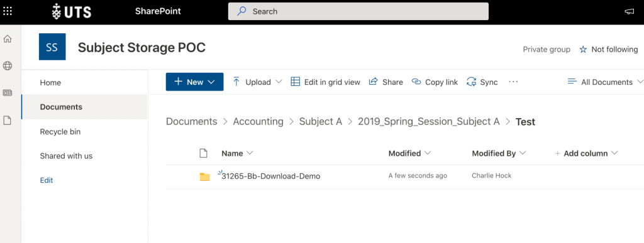Expand the Upload dropdown chevron
Image resolution: width=644 pixels, height=243 pixels.
[279, 82]
